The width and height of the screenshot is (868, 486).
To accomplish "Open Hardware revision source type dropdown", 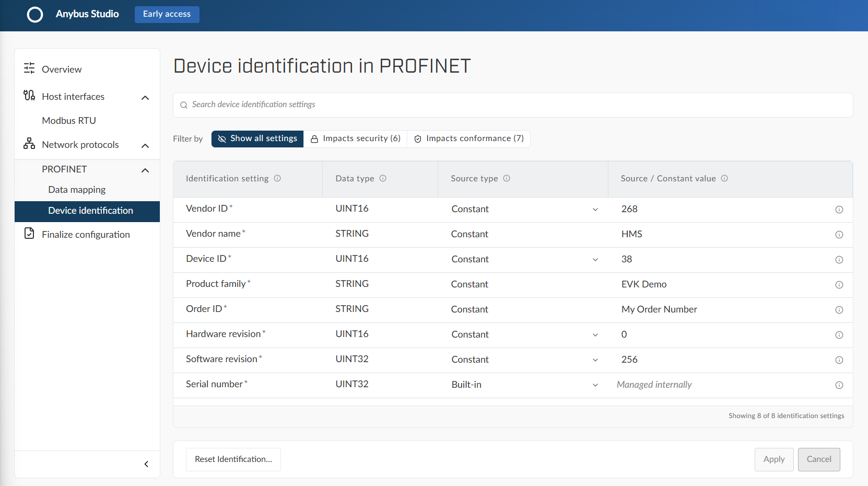I will (595, 335).
